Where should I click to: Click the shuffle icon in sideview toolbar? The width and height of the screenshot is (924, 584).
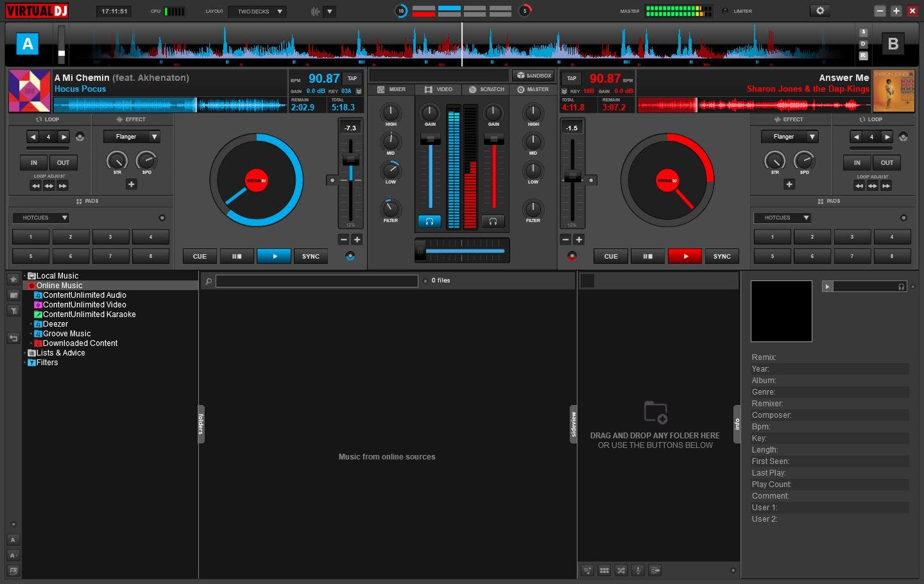coord(621,570)
